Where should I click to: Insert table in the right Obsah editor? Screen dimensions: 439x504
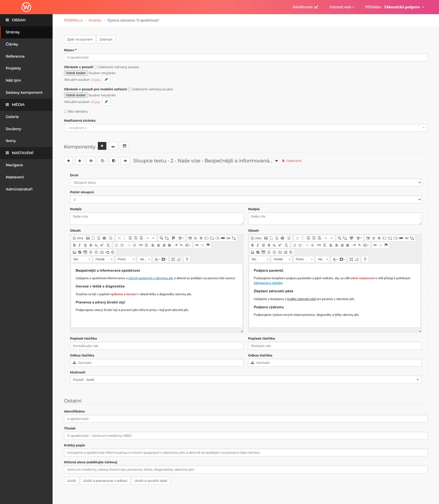(x=263, y=252)
